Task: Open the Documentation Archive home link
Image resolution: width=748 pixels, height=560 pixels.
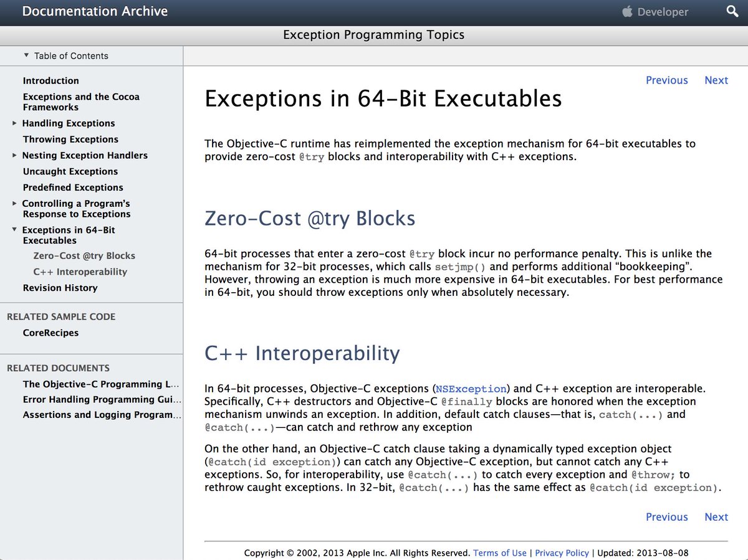Action: (x=95, y=11)
